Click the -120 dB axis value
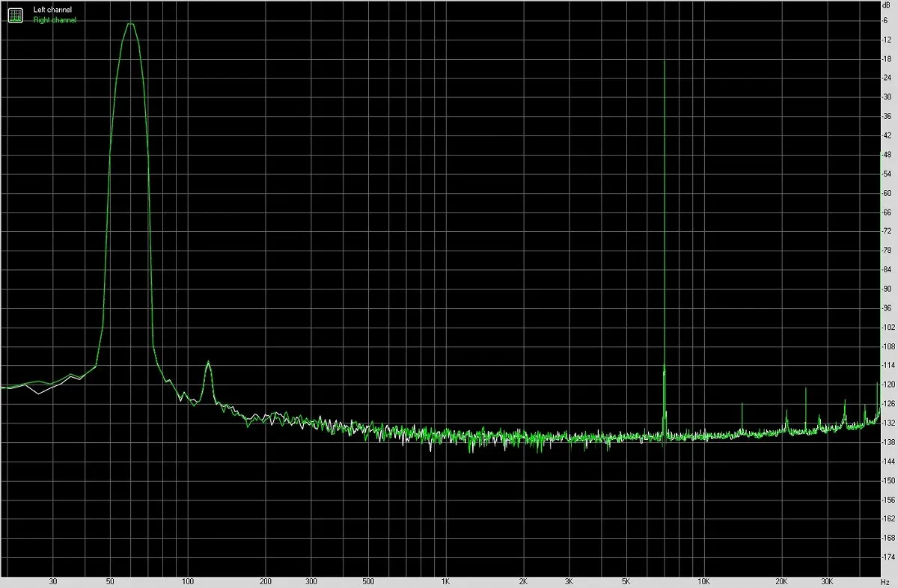This screenshot has height=588, width=898. tap(888, 385)
